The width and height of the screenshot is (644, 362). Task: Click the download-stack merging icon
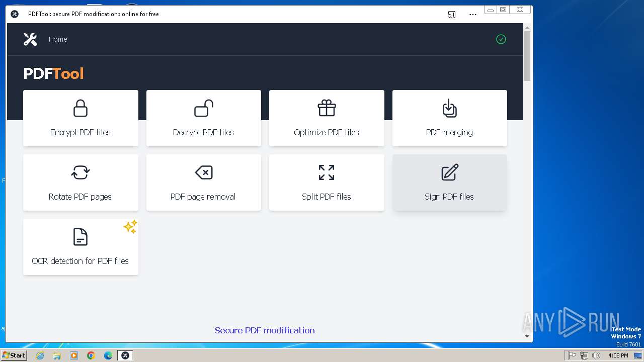(x=449, y=108)
